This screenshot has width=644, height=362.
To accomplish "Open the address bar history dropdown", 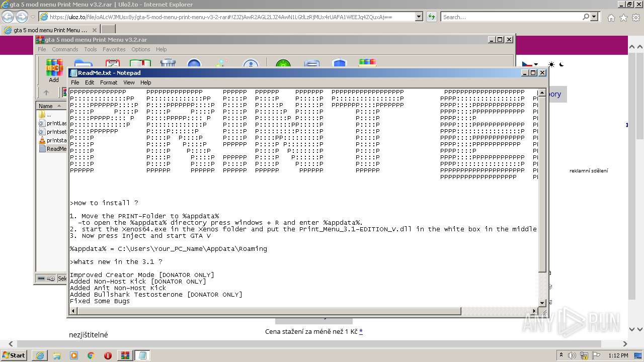I will coord(419,17).
